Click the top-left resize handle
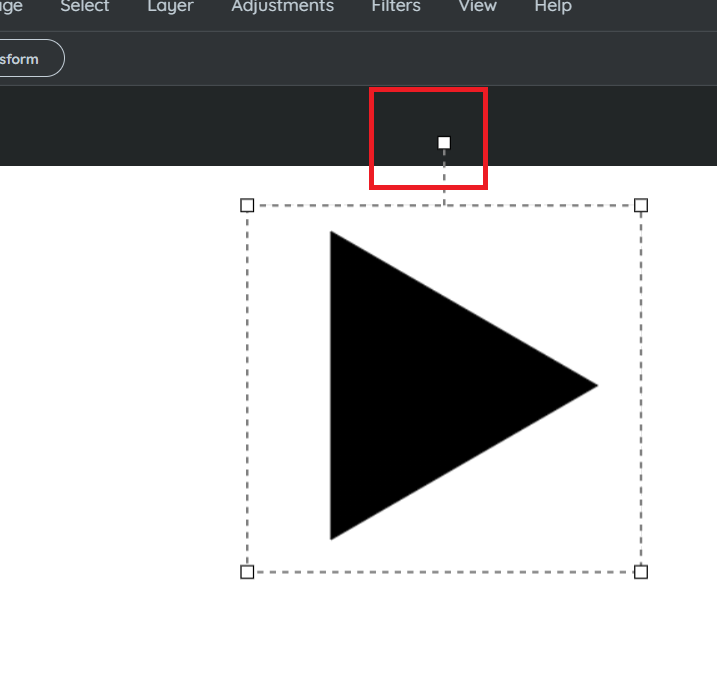Screen dimensions: 717x697 coord(247,205)
